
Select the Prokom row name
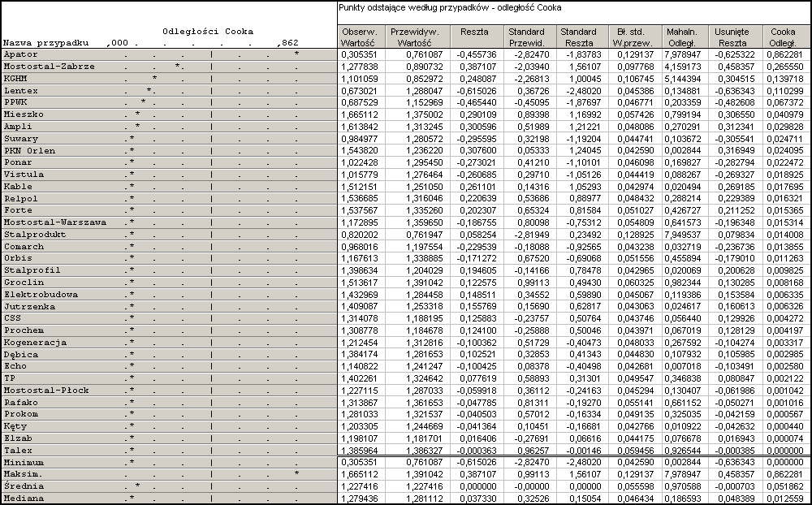[x=21, y=414]
